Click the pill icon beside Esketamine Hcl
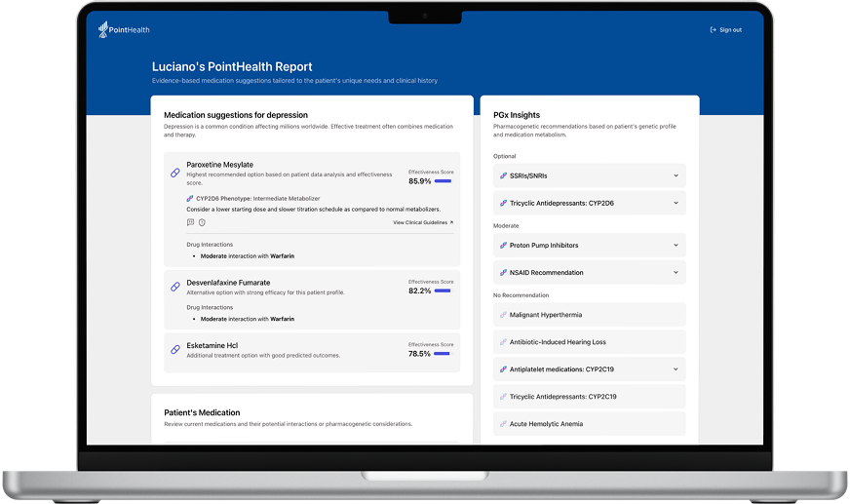The height and width of the screenshot is (504, 850). [175, 350]
